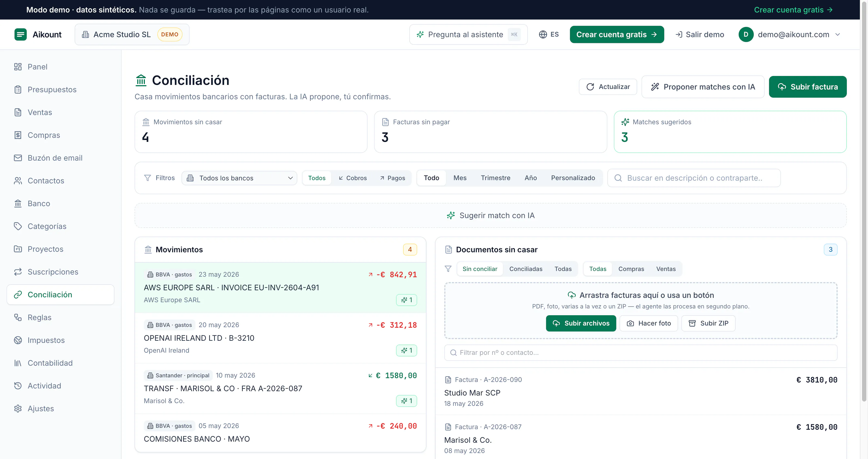Choose the Personalizado period
Viewport: 868px width, 459px height.
tap(573, 178)
